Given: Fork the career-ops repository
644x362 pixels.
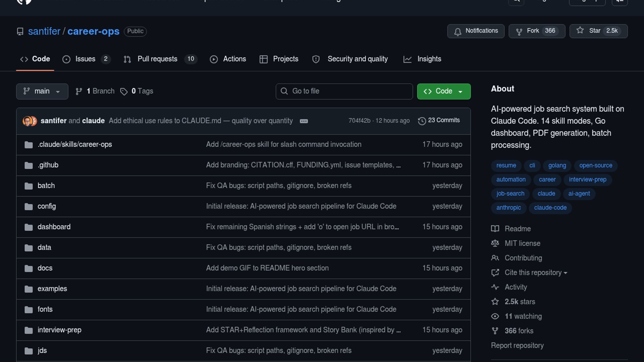Looking at the screenshot, I should (537, 31).
